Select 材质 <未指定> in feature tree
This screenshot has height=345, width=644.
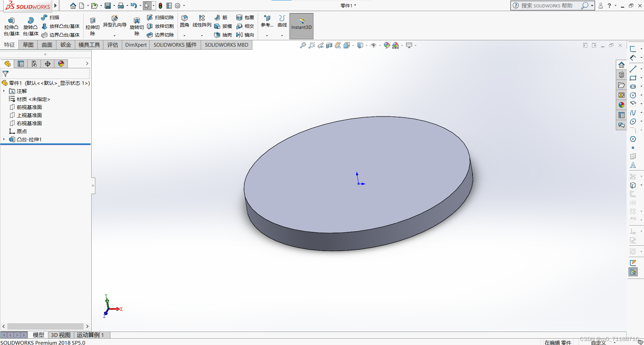pyautogui.click(x=30, y=99)
